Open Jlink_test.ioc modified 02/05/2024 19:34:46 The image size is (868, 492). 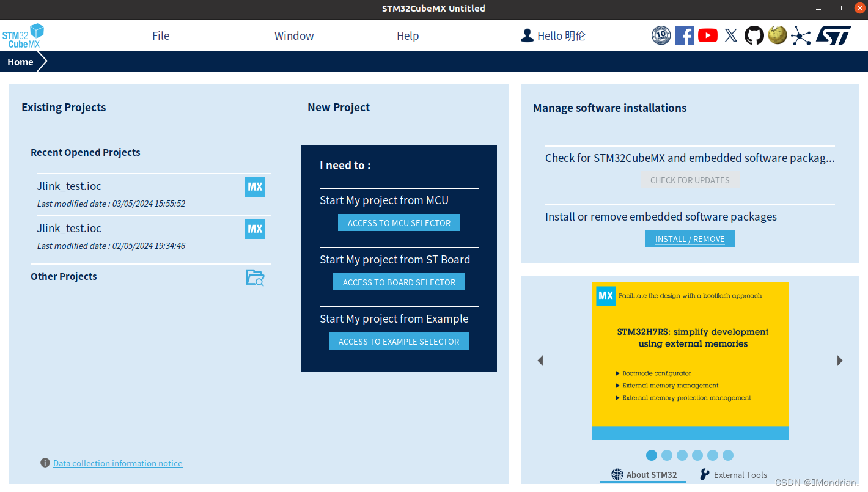click(x=153, y=237)
